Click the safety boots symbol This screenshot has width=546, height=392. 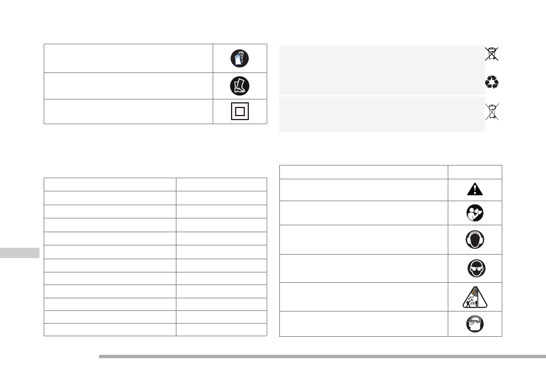click(240, 86)
